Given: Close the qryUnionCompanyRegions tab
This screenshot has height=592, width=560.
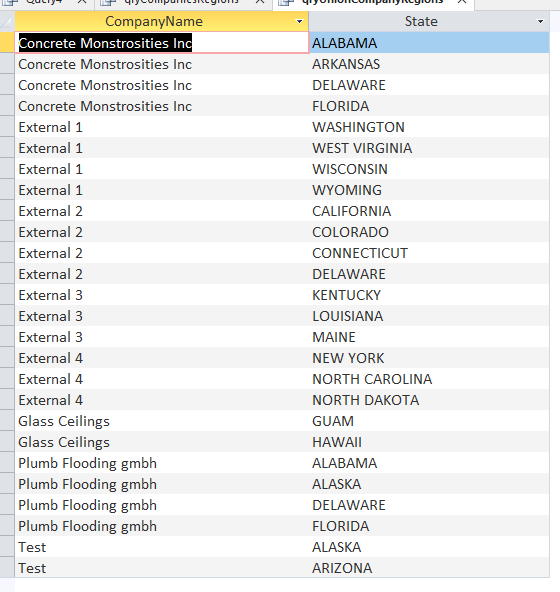Looking at the screenshot, I should 461,2.
